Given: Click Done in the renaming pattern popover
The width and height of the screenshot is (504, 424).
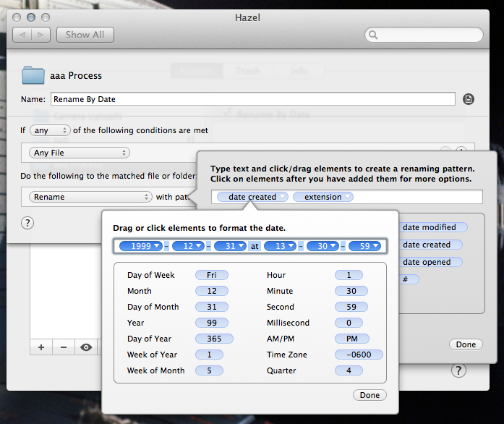Looking at the screenshot, I should 466,344.
